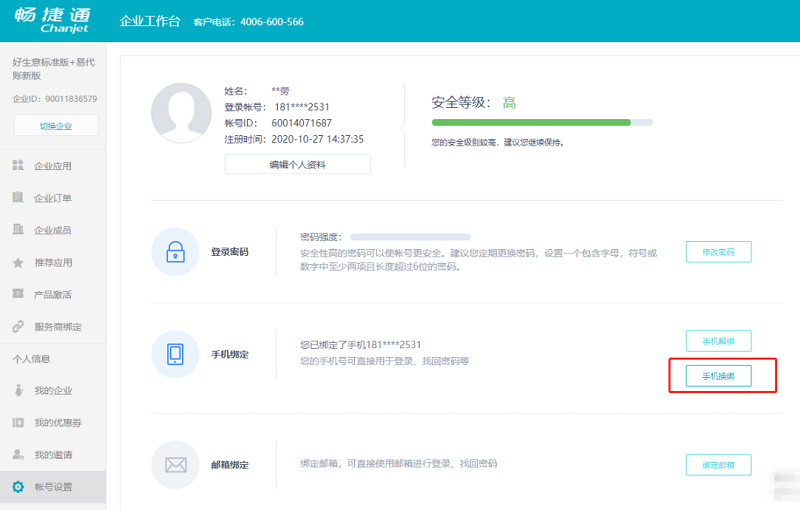Select 帐号设置 in the sidebar
This screenshot has width=800, height=510.
point(53,487)
